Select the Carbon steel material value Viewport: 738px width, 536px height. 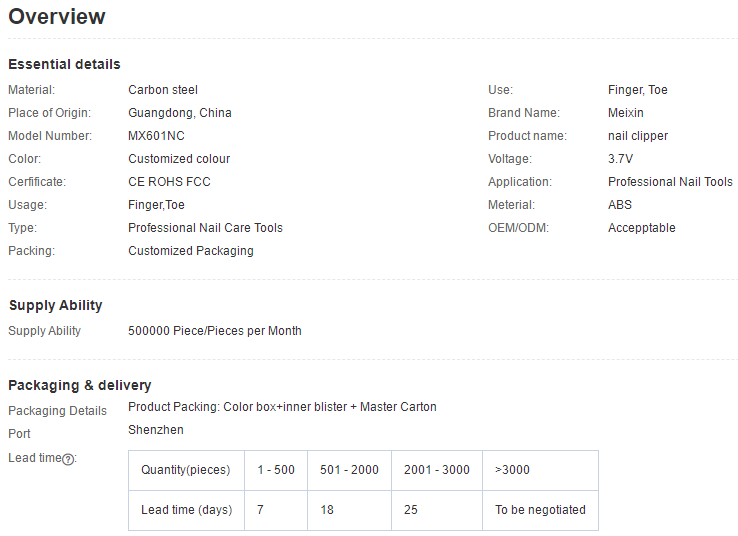click(x=163, y=90)
